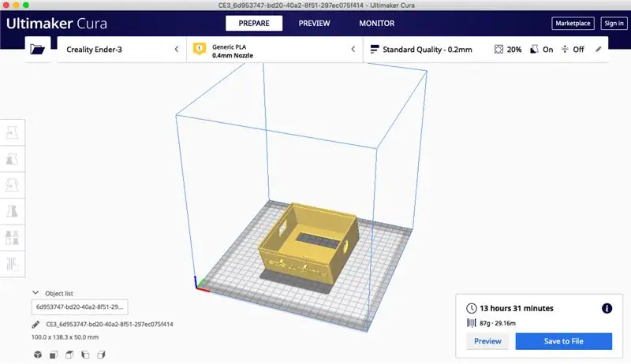Open file using the folder icon
This screenshot has height=364, width=631.
tap(37, 50)
